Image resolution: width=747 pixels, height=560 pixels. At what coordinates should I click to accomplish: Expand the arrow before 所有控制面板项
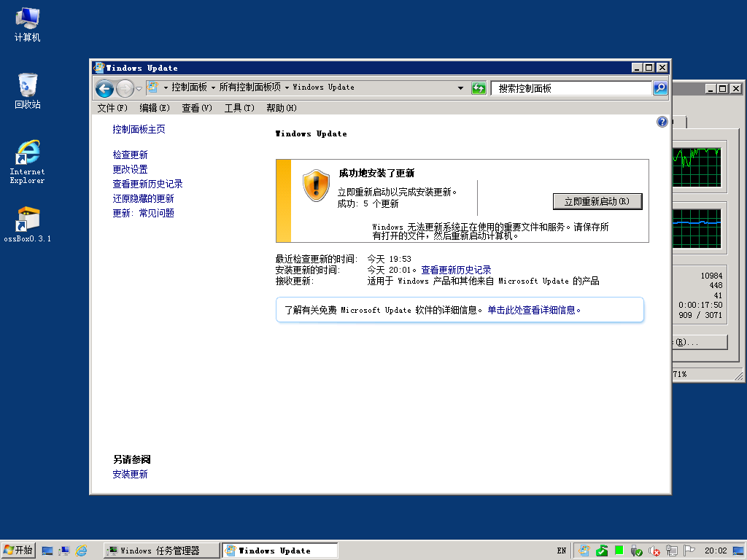pos(213,87)
